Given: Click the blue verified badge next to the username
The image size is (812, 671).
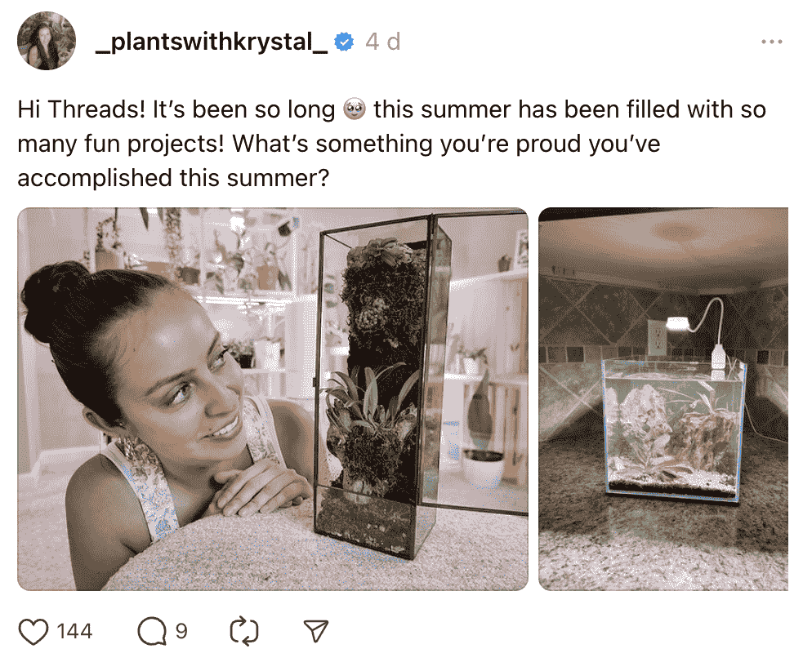Looking at the screenshot, I should [345, 42].
